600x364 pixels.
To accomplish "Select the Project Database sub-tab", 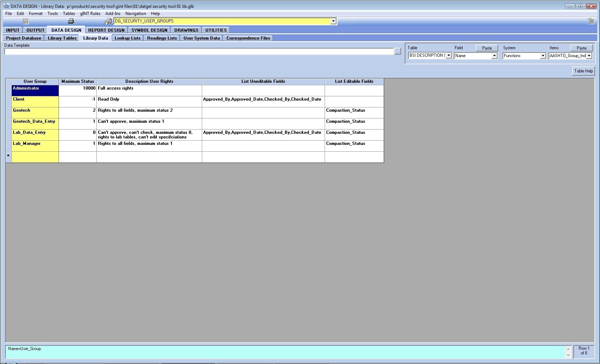I will 24,38.
